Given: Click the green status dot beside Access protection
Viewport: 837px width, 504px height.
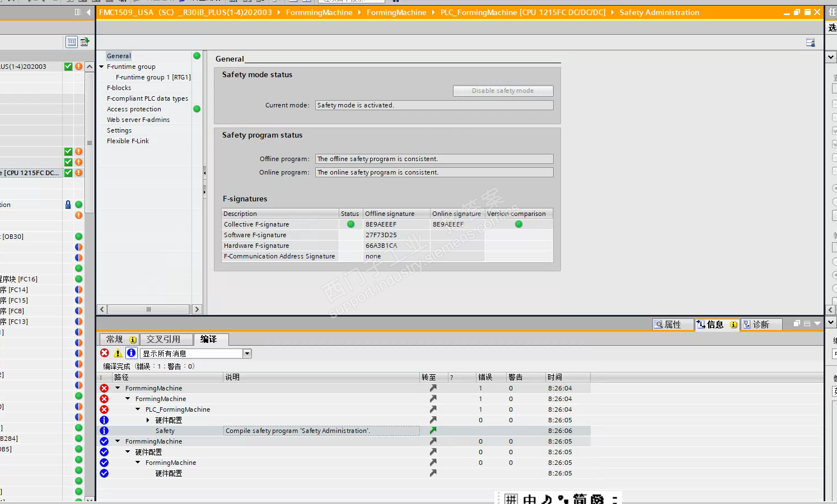Looking at the screenshot, I should [197, 109].
